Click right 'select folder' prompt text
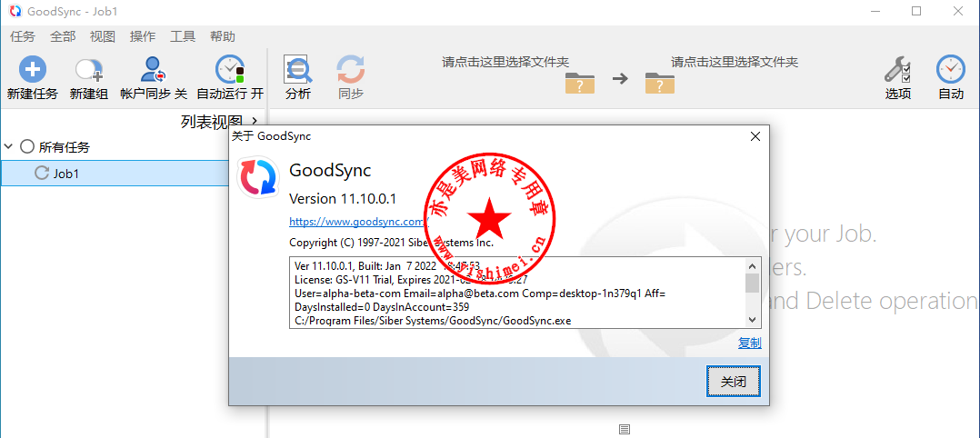The height and width of the screenshot is (438, 980). (x=735, y=62)
